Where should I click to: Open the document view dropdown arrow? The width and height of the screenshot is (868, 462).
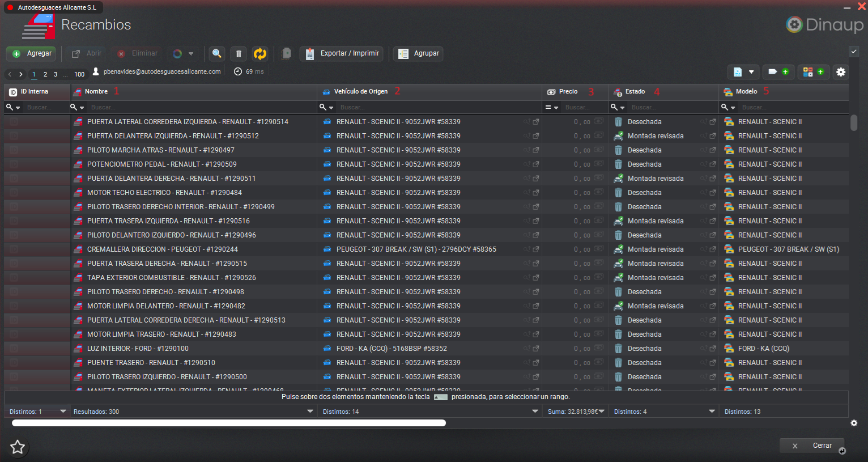751,72
